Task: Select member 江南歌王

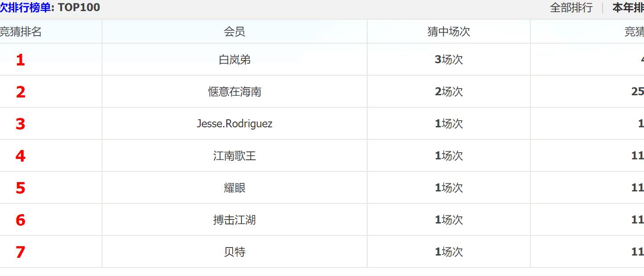Action: click(234, 156)
